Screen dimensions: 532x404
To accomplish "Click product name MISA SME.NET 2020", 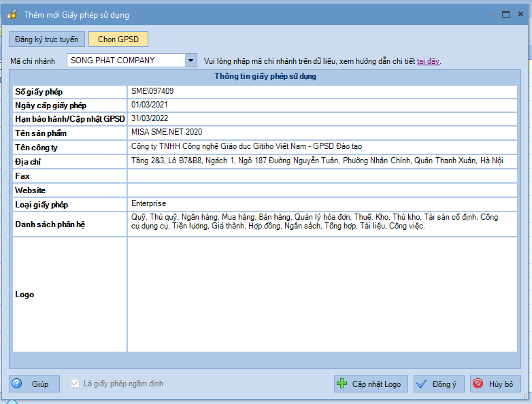I will (x=167, y=132).
